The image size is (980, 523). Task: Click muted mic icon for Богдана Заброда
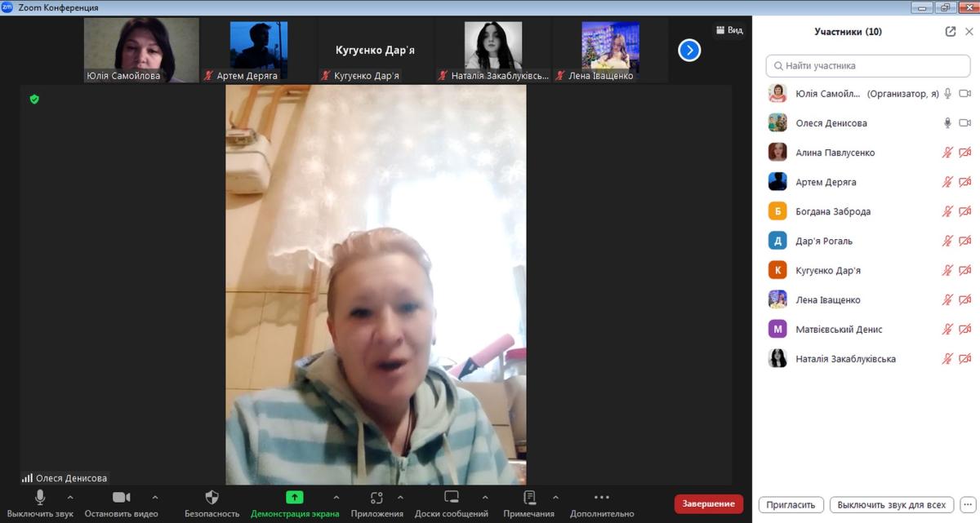click(x=948, y=211)
